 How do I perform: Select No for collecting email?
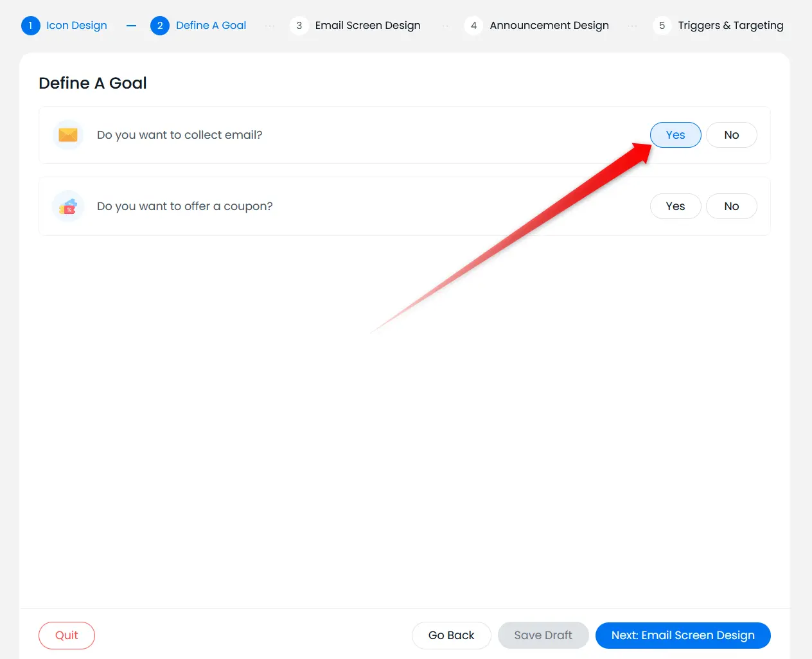731,135
